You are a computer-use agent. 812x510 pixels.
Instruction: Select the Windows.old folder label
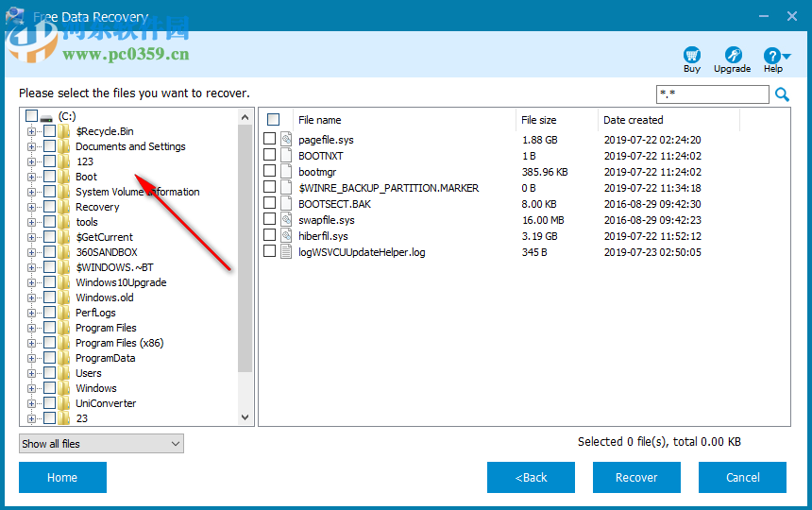coord(105,297)
